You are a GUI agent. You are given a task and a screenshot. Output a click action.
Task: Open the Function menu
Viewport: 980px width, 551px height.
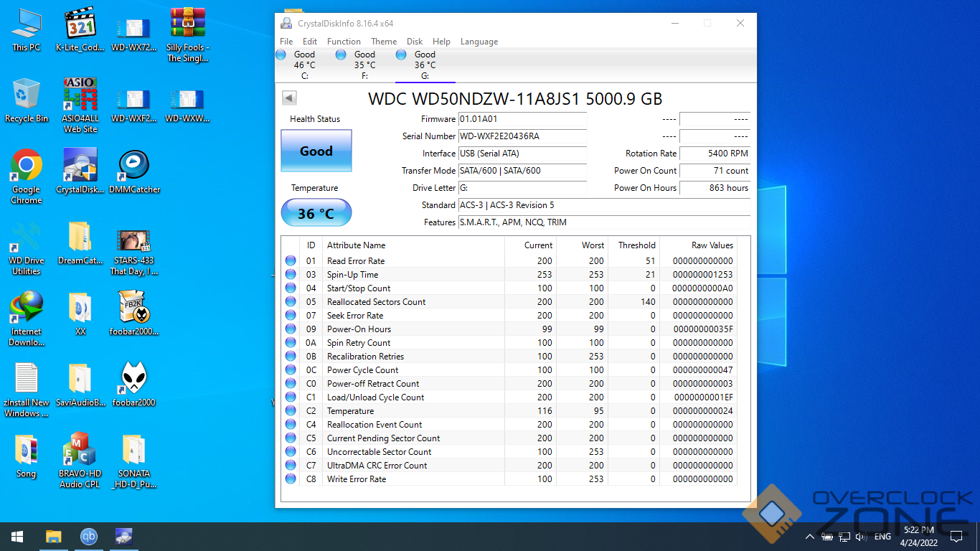tap(344, 42)
